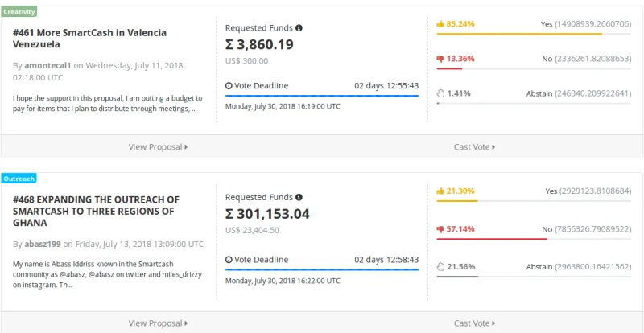Click hand icon at 1.41% Abstain

(x=440, y=93)
